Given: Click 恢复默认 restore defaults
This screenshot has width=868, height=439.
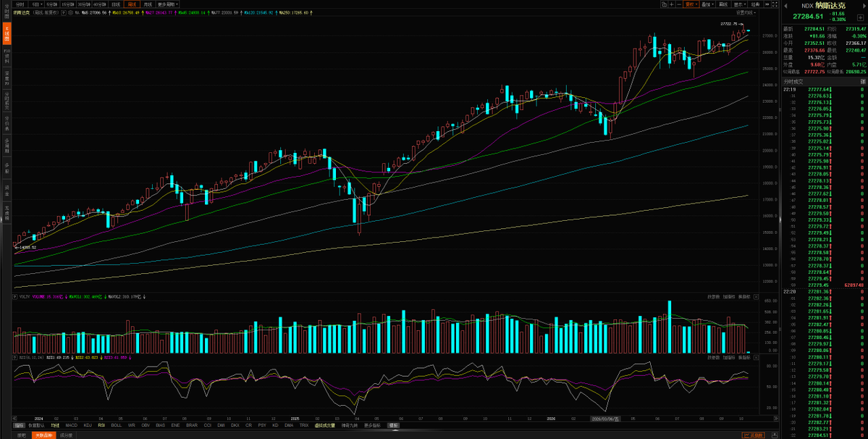Looking at the screenshot, I should pos(36,425).
